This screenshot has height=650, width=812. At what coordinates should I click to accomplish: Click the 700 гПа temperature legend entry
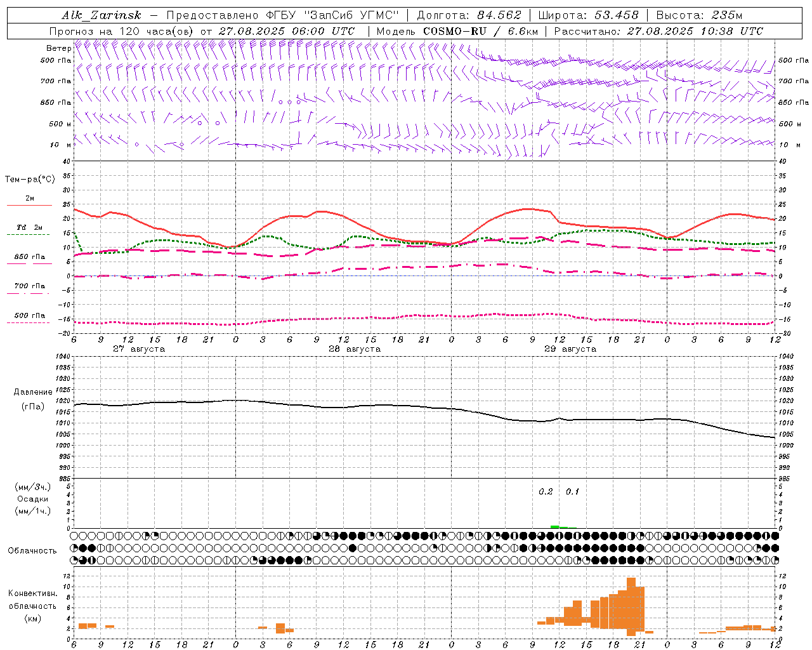(x=30, y=286)
